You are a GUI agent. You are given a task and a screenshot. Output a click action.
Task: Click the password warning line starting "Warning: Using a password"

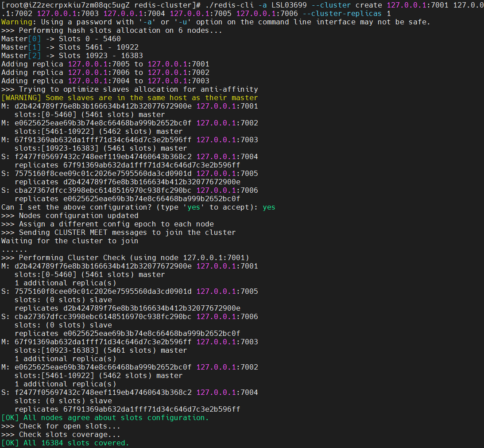point(216,22)
